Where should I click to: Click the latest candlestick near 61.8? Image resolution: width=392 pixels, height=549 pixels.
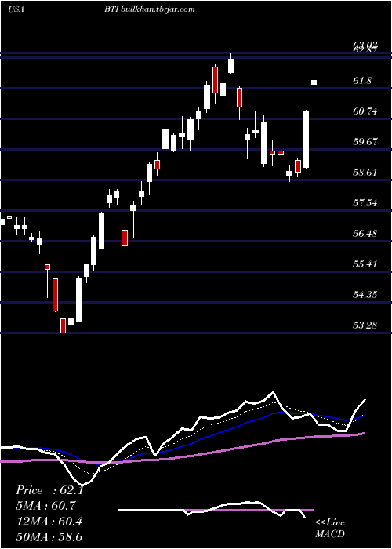314,83
